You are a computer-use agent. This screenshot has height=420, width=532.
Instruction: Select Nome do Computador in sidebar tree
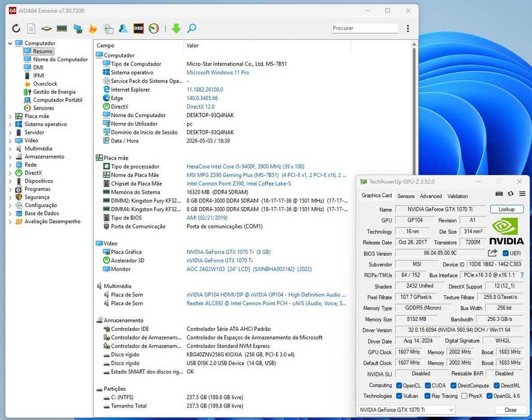click(61, 59)
